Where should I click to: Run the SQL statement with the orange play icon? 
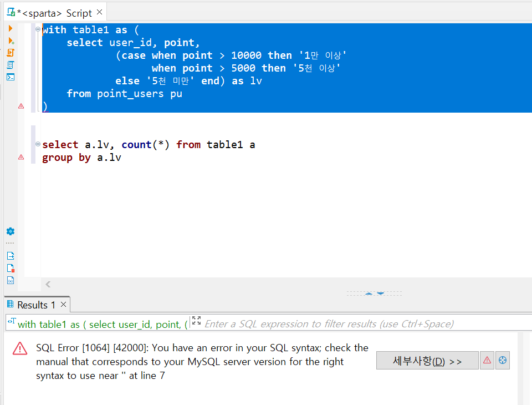[10, 28]
